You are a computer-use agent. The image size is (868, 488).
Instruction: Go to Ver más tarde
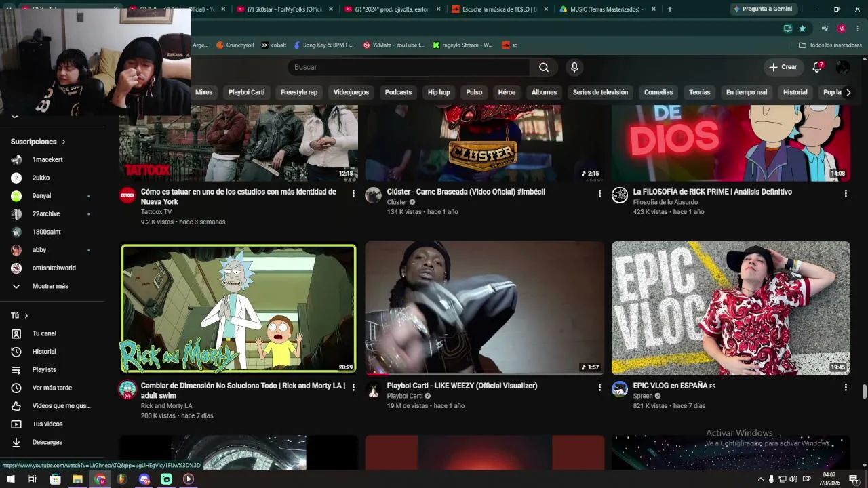(52, 388)
